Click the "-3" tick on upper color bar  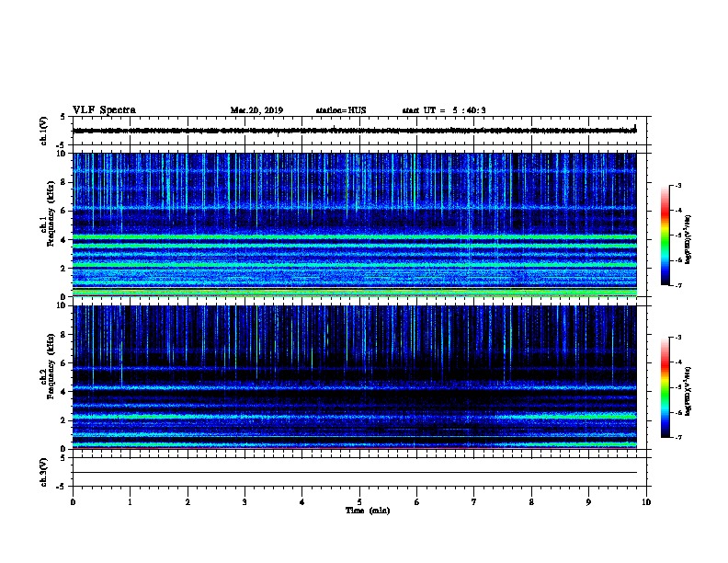(677, 185)
